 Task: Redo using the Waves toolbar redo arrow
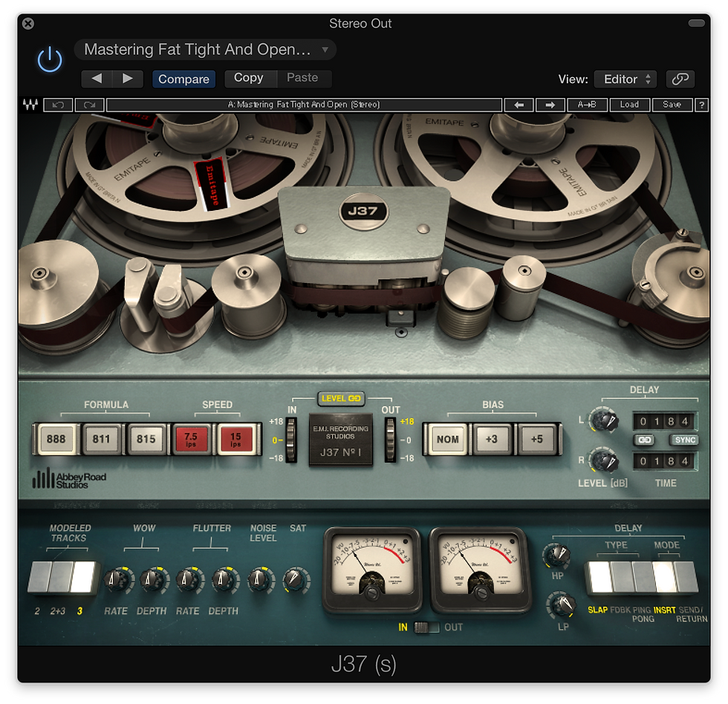[x=89, y=105]
